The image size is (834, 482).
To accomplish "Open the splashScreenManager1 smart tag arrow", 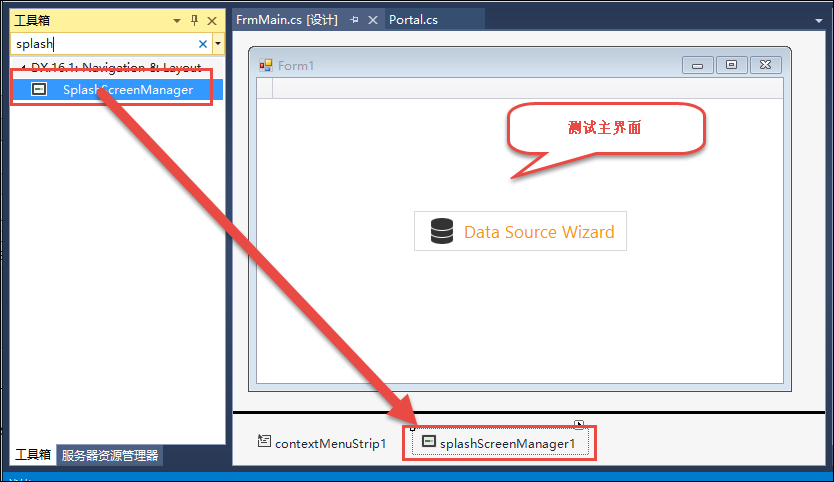I will tap(579, 425).
